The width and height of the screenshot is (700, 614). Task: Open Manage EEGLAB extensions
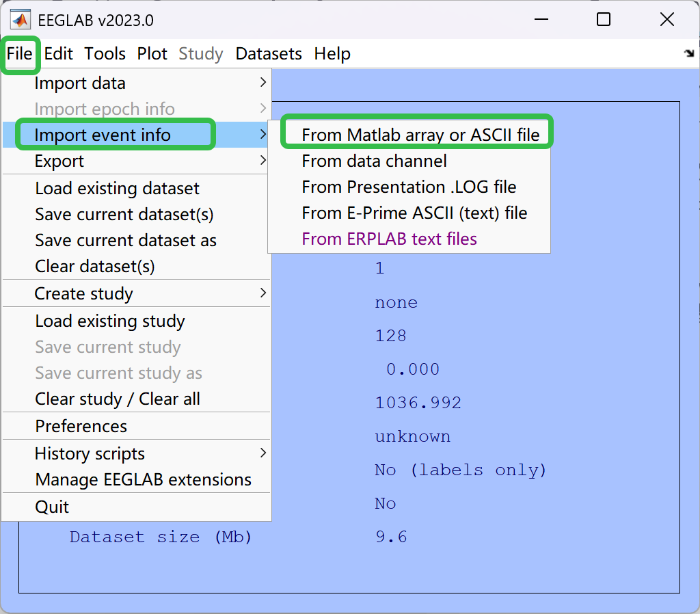[136, 479]
